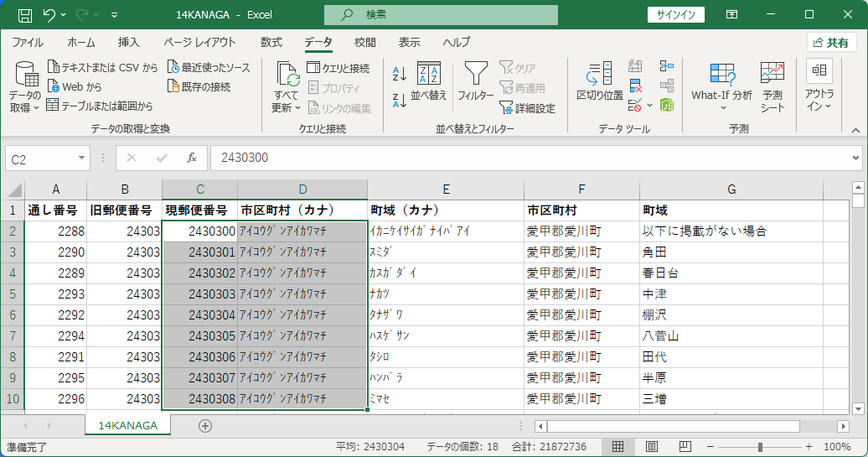Click the Save icon in title bar
The height and width of the screenshot is (457, 868).
(x=25, y=15)
